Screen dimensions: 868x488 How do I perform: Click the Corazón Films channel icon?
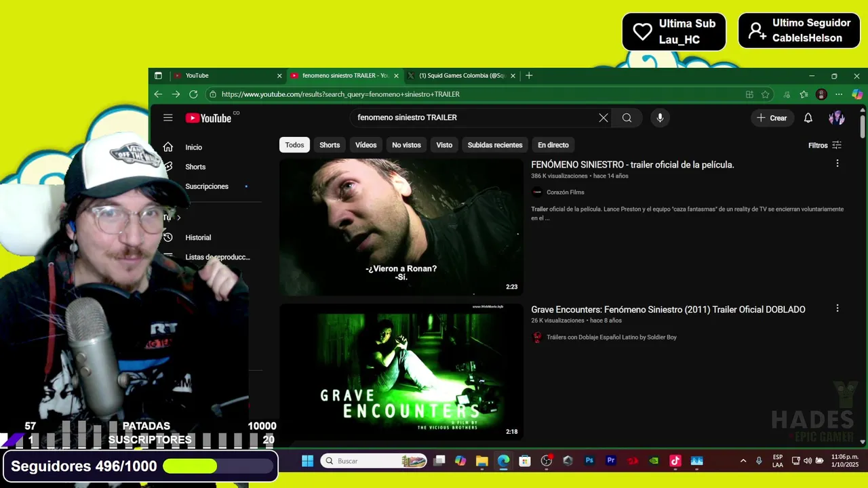click(537, 192)
